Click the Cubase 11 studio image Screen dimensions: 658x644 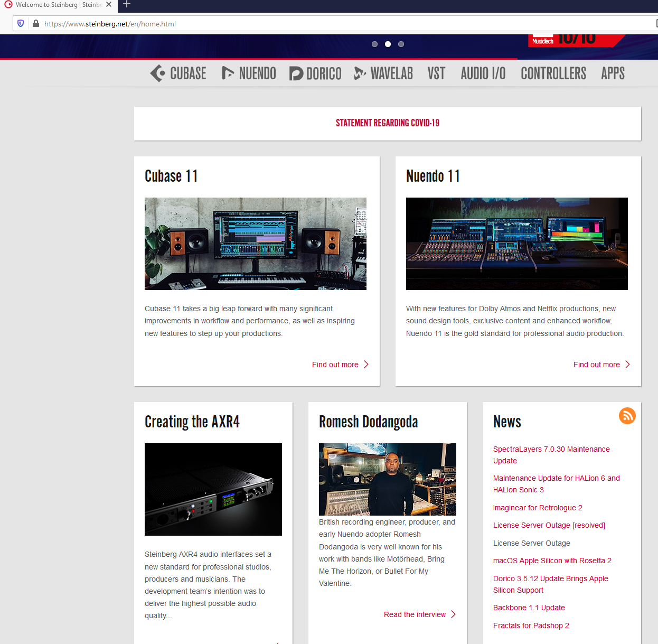coord(256,244)
